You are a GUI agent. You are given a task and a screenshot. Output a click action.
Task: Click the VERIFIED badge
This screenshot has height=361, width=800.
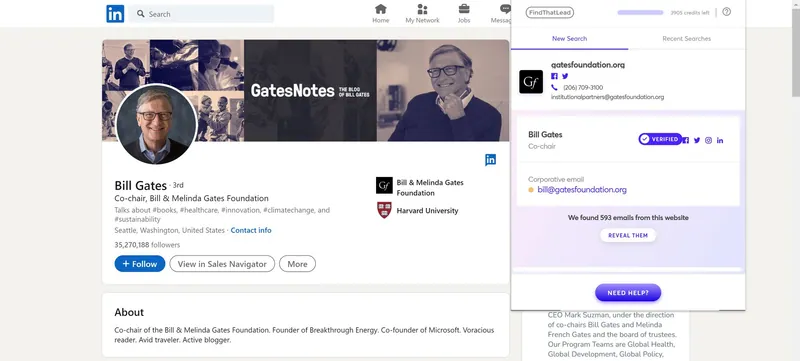coord(660,139)
